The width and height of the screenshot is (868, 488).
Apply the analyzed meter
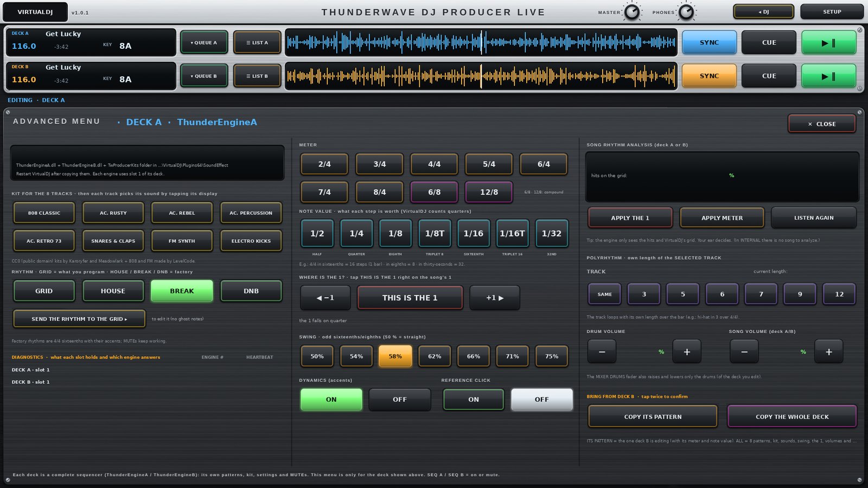(x=722, y=218)
